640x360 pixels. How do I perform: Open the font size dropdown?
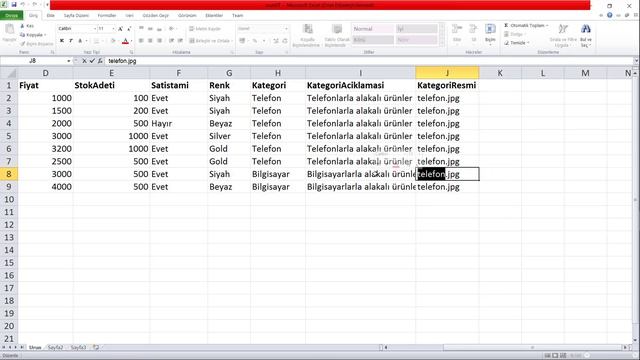click(113, 29)
